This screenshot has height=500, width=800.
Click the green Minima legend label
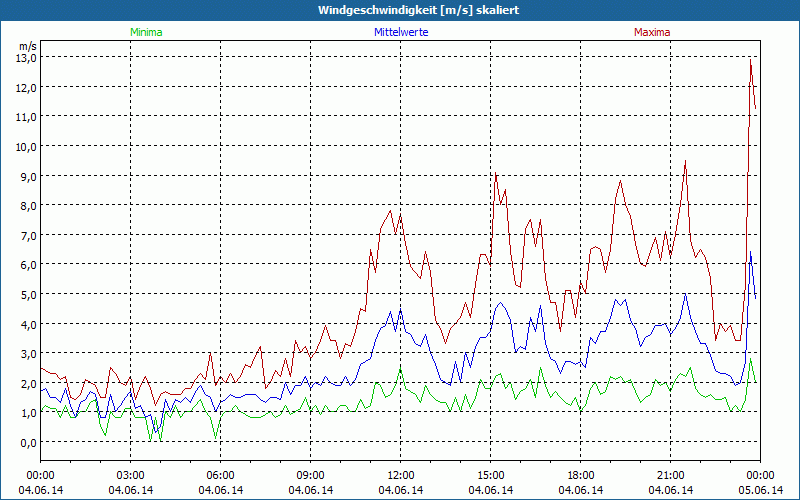(145, 32)
